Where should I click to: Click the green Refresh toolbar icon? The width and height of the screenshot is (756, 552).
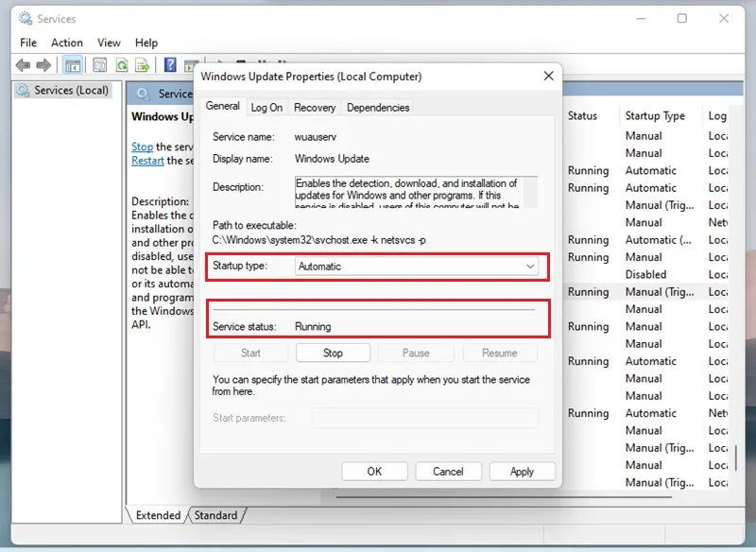[x=122, y=65]
